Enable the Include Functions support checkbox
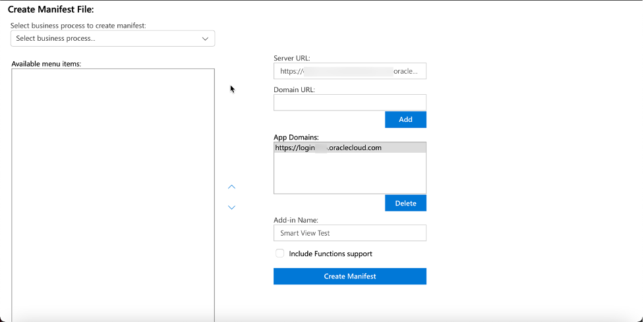644x322 pixels. [x=280, y=254]
